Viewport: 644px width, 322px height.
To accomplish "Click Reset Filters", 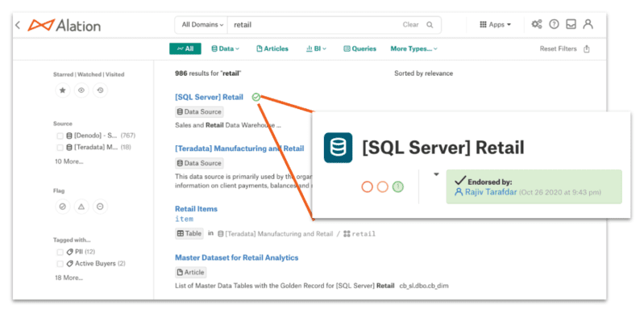I will tap(559, 49).
